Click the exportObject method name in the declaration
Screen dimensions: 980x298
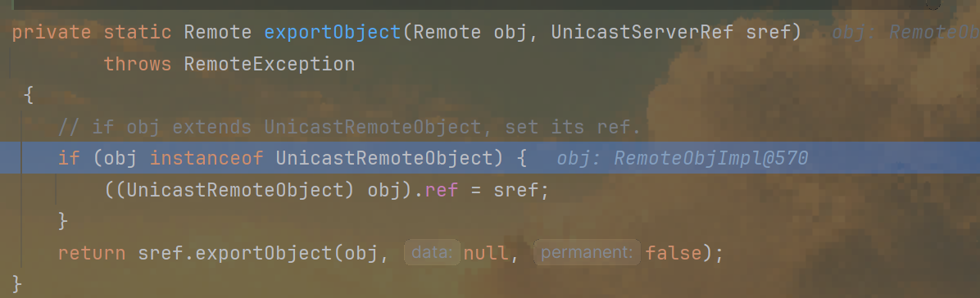[x=333, y=33]
